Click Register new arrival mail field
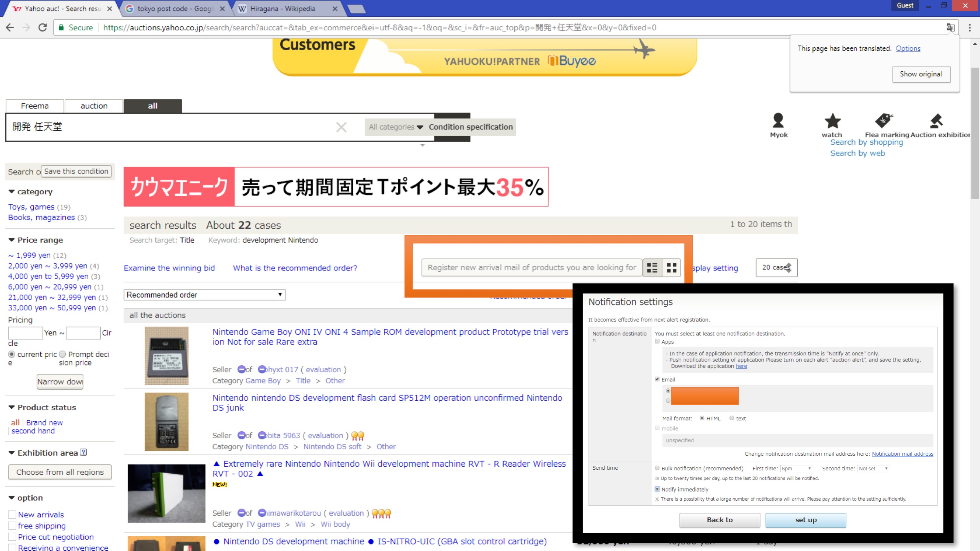The width and height of the screenshot is (980, 551). point(531,268)
